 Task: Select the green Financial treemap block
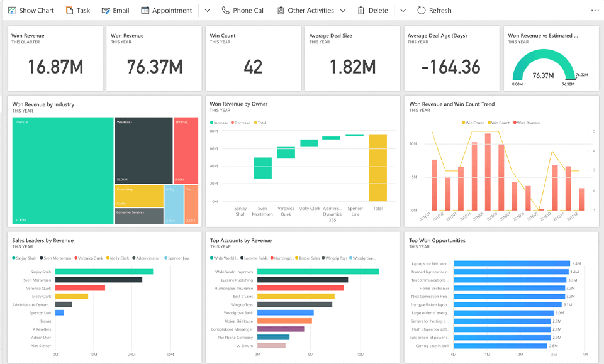(x=62, y=170)
